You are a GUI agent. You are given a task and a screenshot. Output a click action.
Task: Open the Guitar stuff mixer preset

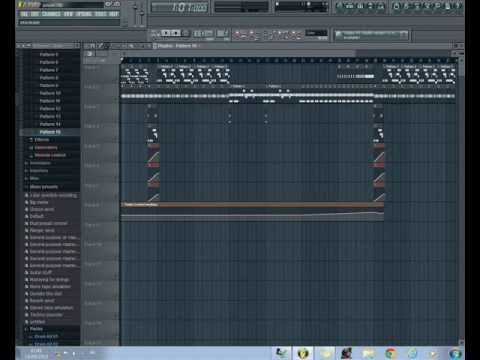(41, 272)
